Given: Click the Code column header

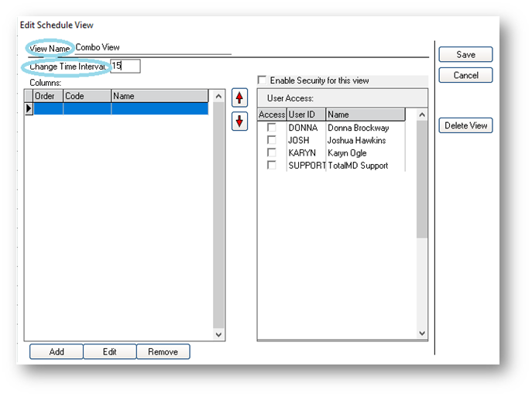Looking at the screenshot, I should pos(87,97).
